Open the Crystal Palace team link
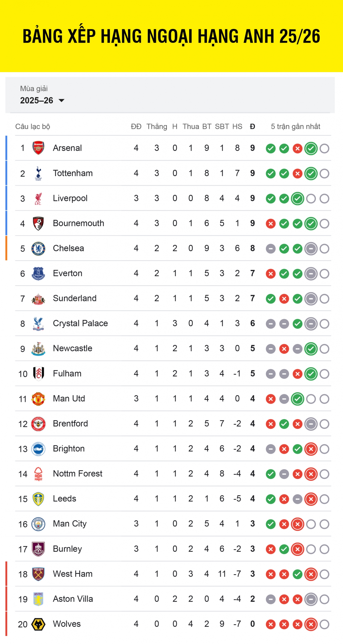This screenshot has width=343, height=644. point(80,323)
